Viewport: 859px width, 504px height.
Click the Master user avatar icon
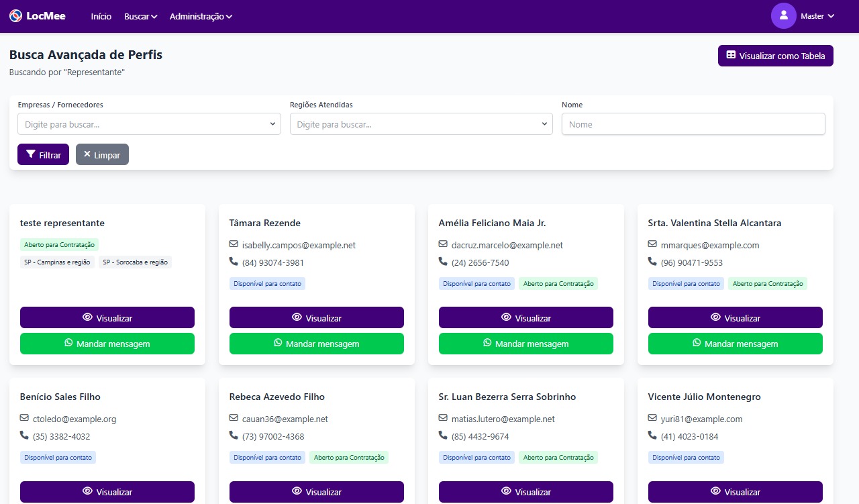[x=783, y=15]
